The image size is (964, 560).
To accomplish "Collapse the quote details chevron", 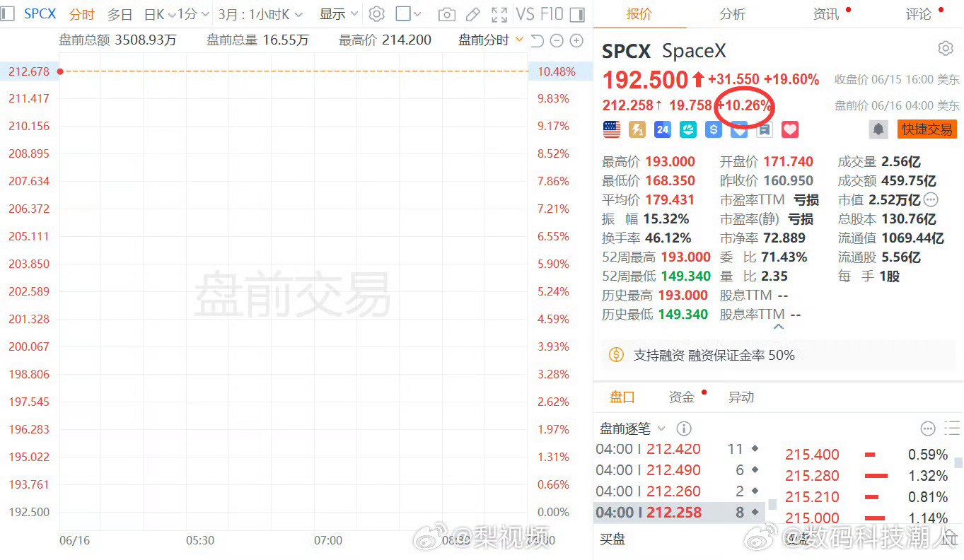I will pos(779,327).
